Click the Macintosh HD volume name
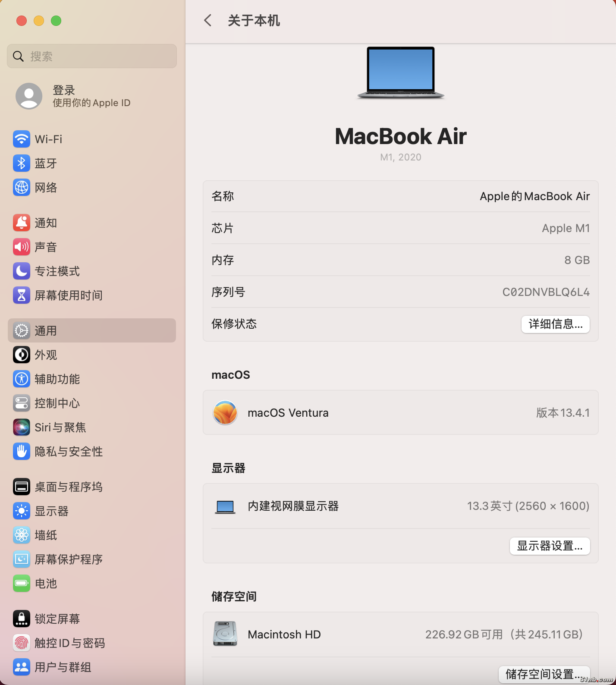Screen dimensions: 616x685 (284, 635)
